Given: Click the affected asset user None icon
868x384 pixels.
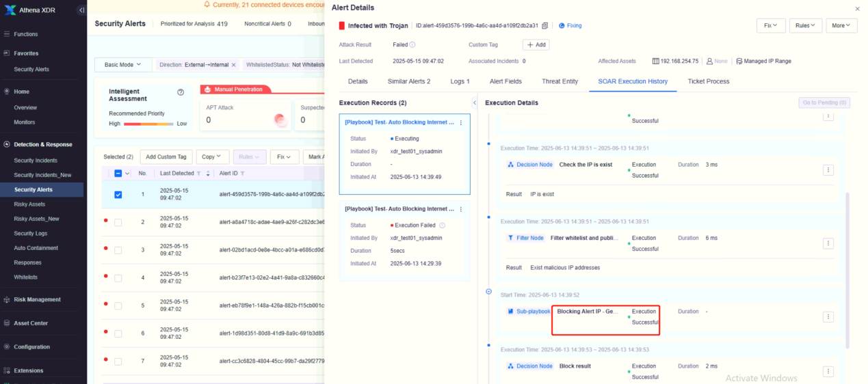Looking at the screenshot, I should tap(709, 61).
